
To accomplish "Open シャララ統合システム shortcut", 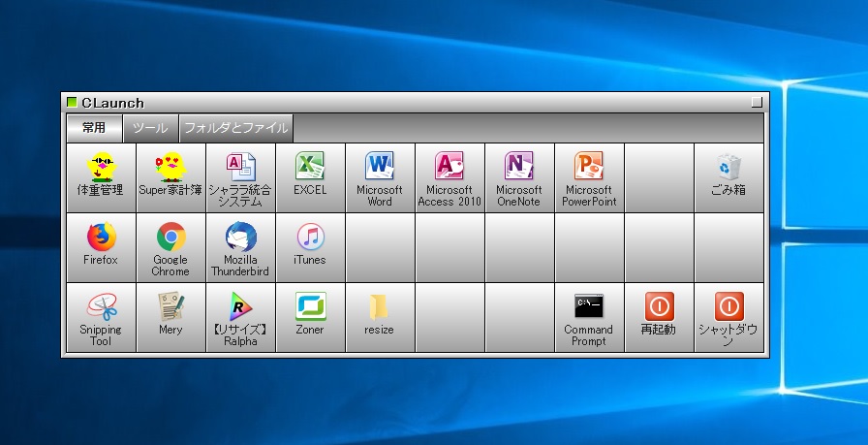I will click(x=240, y=176).
